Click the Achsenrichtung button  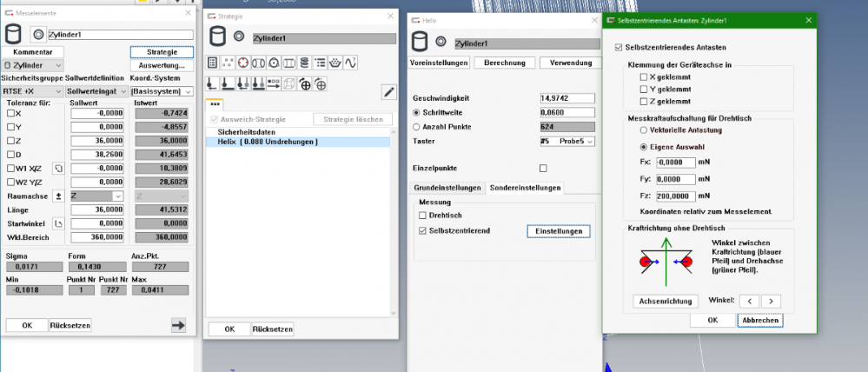tap(666, 302)
